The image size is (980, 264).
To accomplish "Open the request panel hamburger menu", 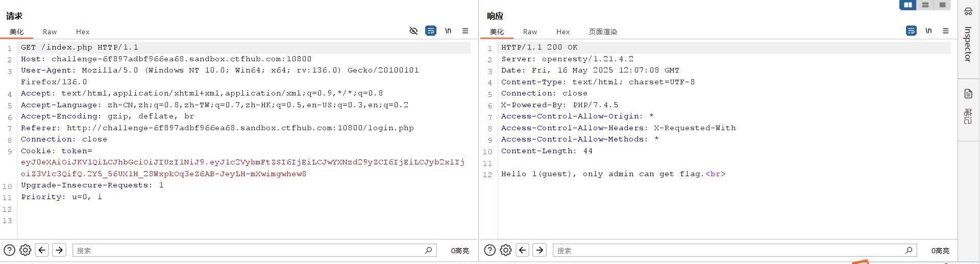I will pyautogui.click(x=465, y=31).
